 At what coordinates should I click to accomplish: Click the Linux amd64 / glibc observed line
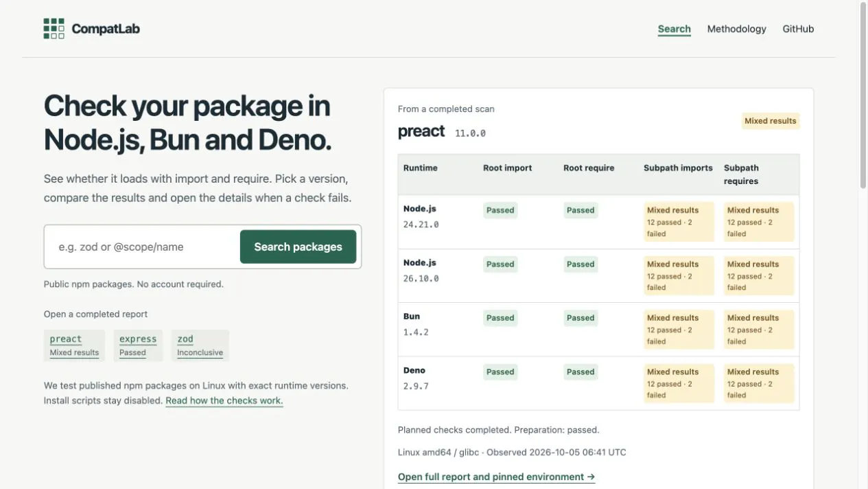pyautogui.click(x=512, y=452)
